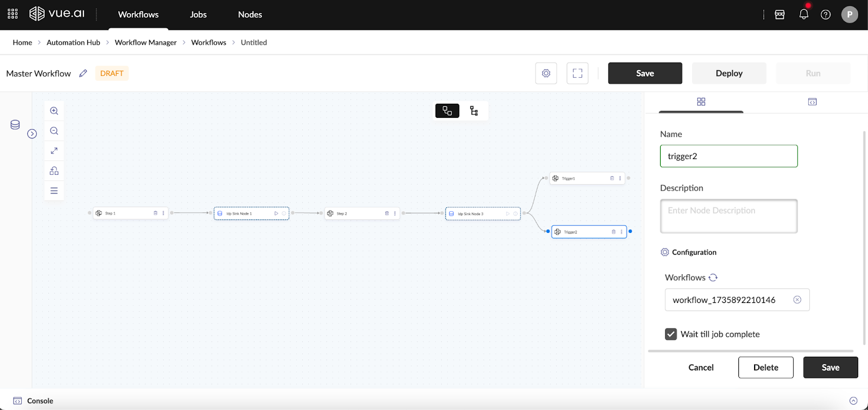
Task: Expand the left sidebar panel arrow
Action: [32, 134]
